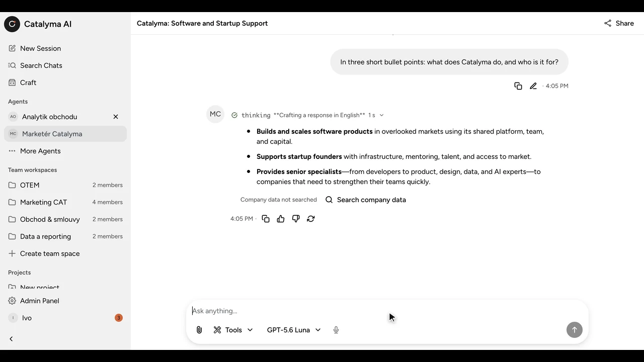Open the GPT-5.6 Luna model selector
The height and width of the screenshot is (362, 644).
click(x=294, y=330)
